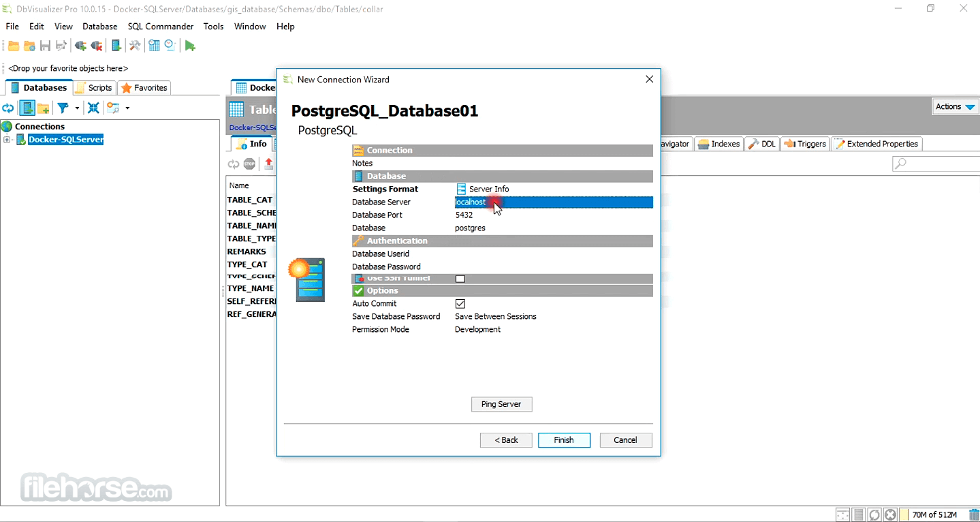This screenshot has height=522, width=980.
Task: Open the Indexes tab
Action: (718, 144)
